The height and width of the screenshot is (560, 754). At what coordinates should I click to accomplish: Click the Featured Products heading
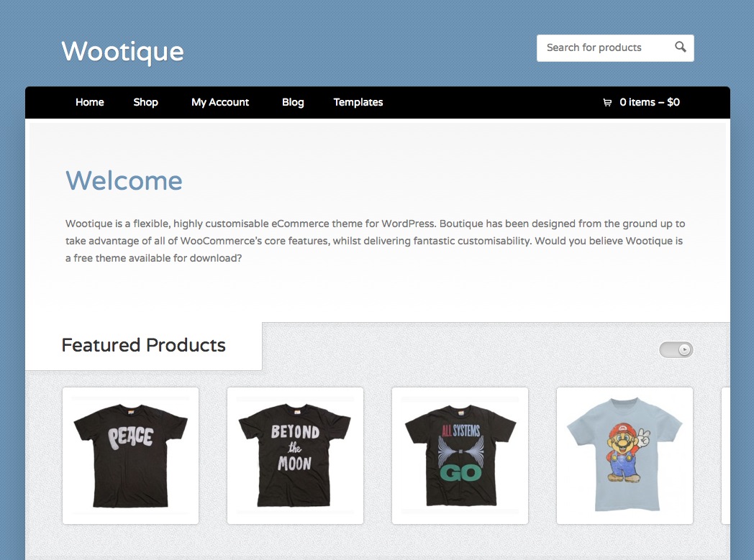point(144,345)
